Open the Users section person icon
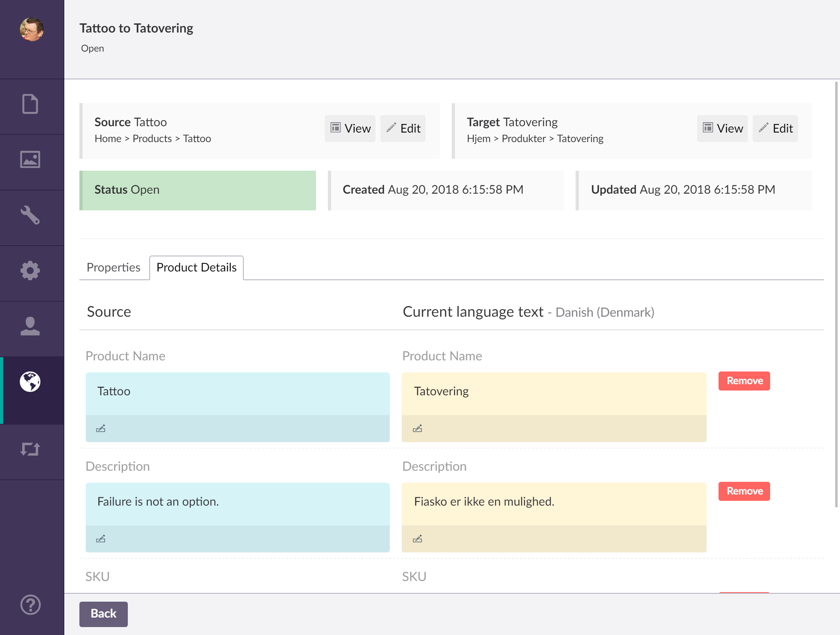The image size is (840, 635). tap(30, 326)
